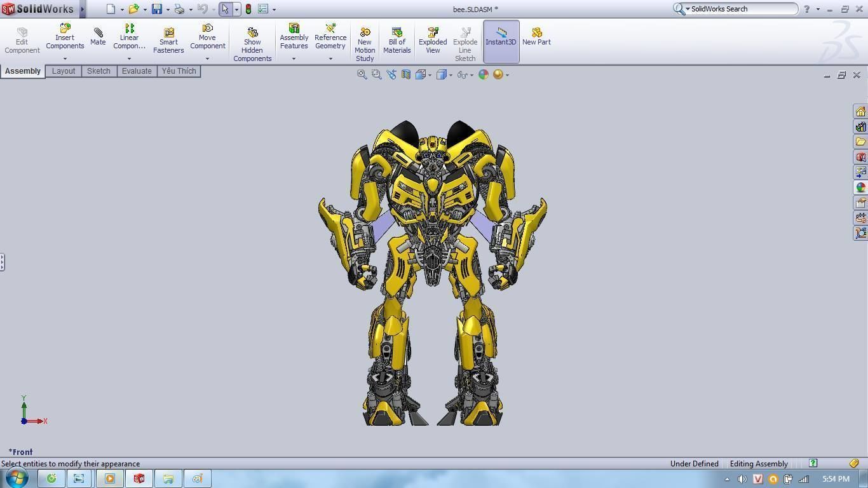Create an Exploded View
The image size is (868, 488).
(433, 41)
